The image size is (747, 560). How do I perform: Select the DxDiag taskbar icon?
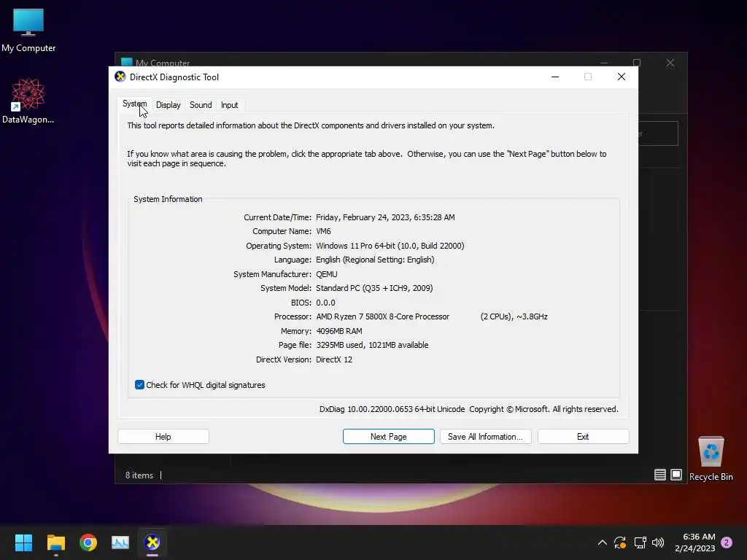[x=152, y=542]
